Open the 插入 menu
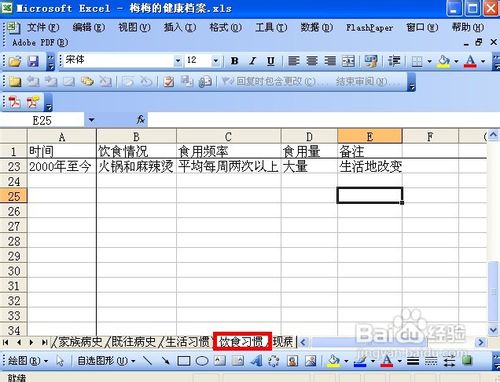 pyautogui.click(x=180, y=27)
